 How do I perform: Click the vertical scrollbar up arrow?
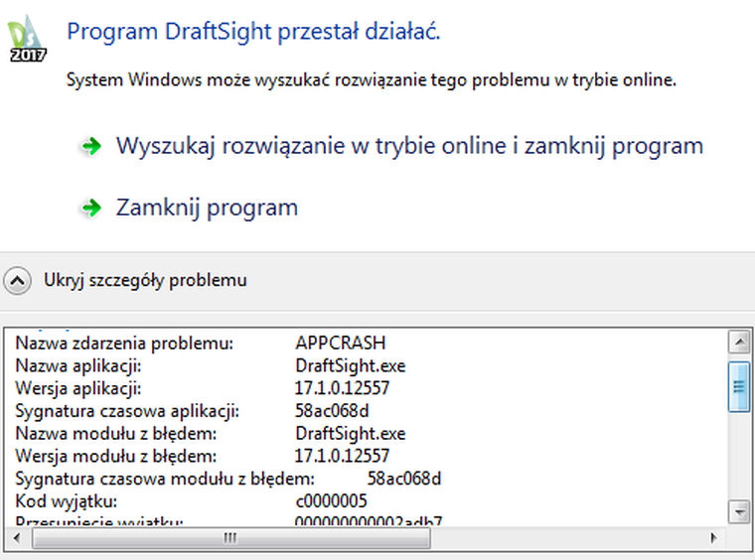[739, 343]
